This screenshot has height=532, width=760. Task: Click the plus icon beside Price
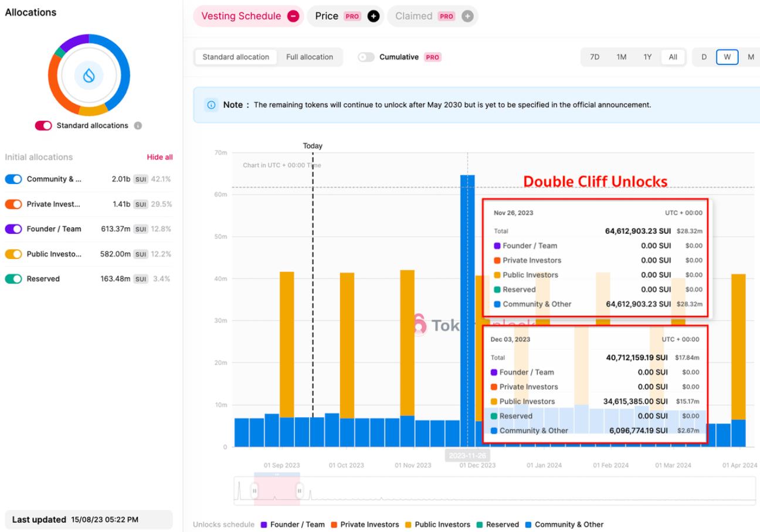pyautogui.click(x=373, y=16)
